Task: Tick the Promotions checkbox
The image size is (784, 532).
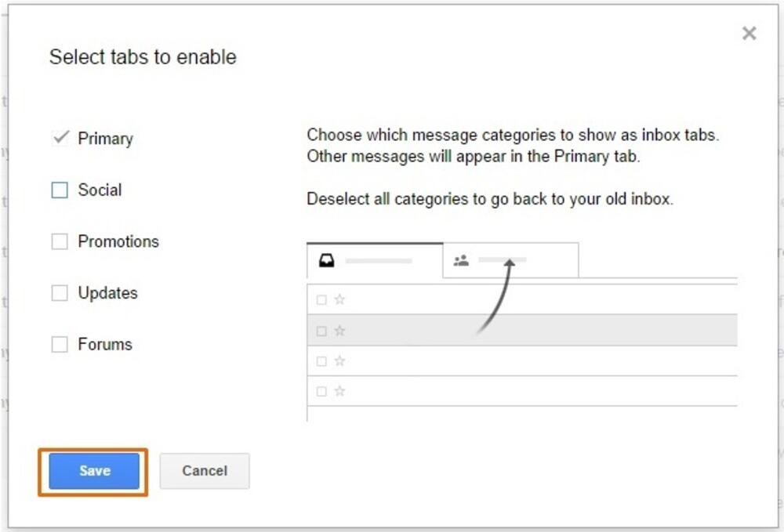Action: (60, 242)
